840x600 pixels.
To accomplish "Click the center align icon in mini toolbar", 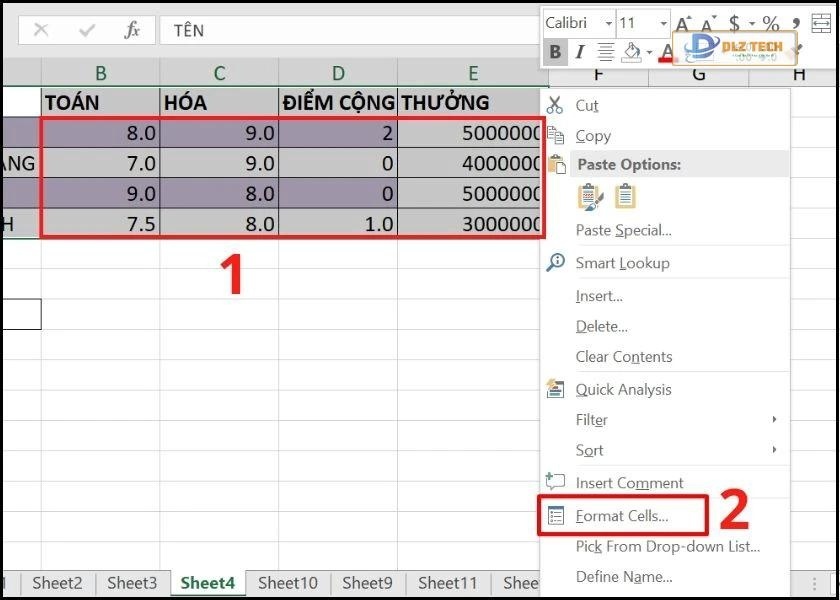I will pyautogui.click(x=605, y=52).
